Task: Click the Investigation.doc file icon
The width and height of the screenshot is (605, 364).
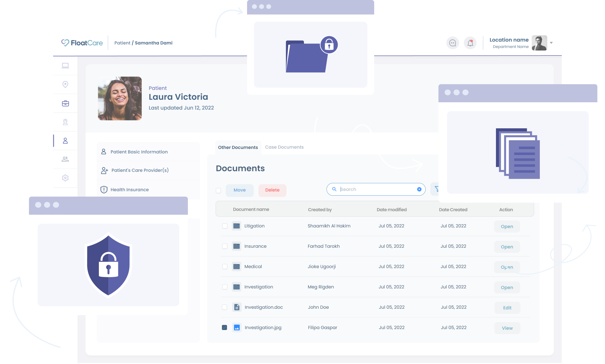Action: (237, 307)
